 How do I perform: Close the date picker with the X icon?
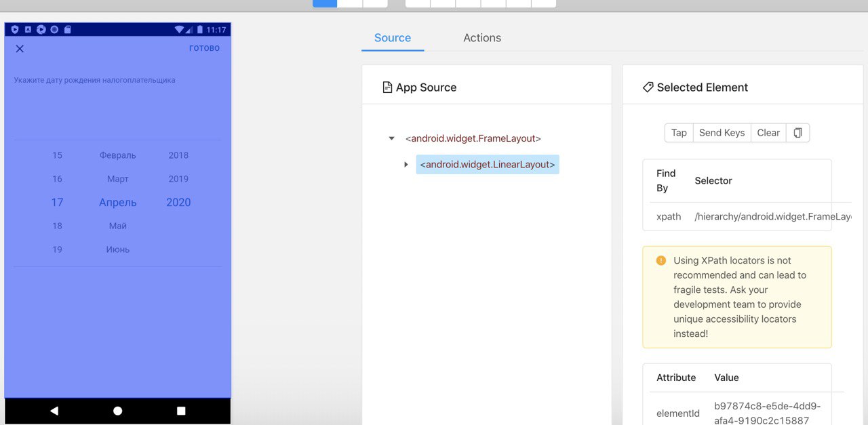click(x=20, y=49)
